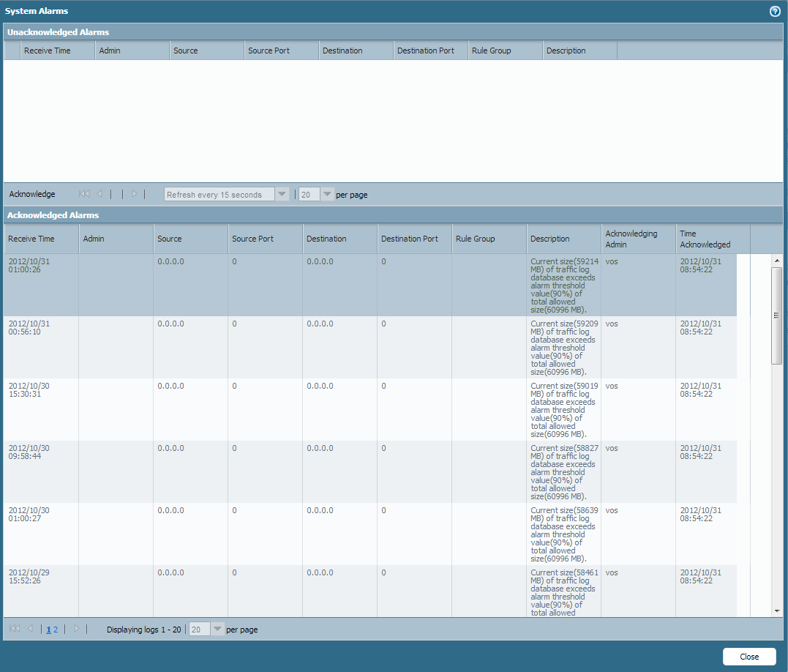Click vos admin in the 15:30:31 row
This screenshot has height=672, width=788.
pyautogui.click(x=612, y=386)
